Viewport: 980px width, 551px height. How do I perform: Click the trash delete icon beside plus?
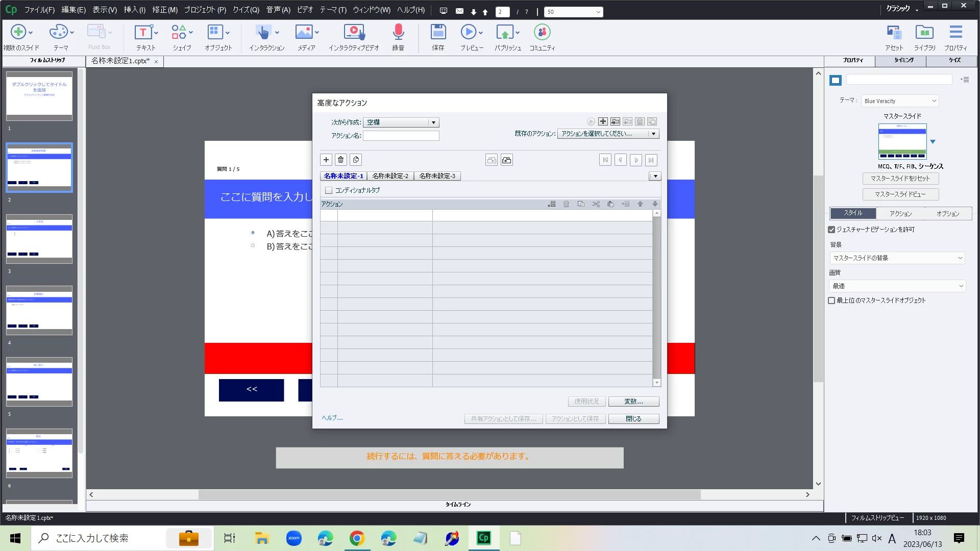[x=341, y=160]
